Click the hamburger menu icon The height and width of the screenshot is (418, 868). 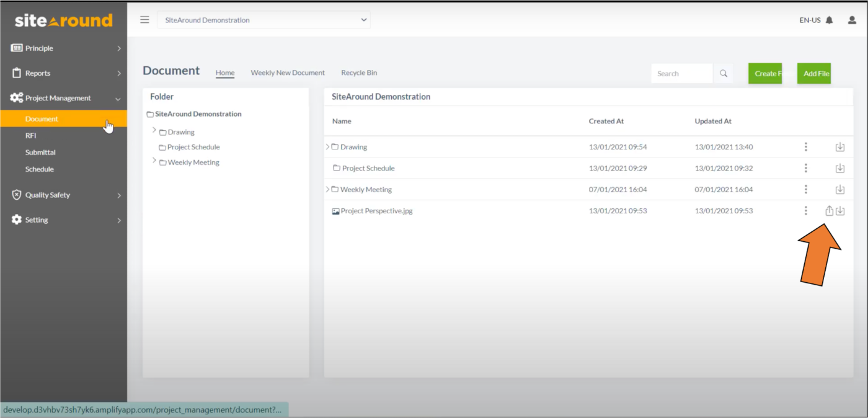click(x=144, y=19)
